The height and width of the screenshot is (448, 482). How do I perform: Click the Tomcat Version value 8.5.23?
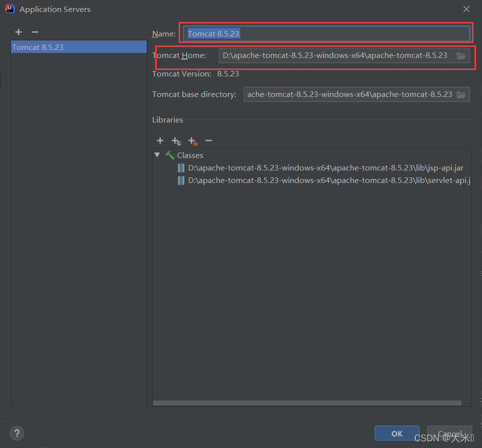[x=228, y=74]
